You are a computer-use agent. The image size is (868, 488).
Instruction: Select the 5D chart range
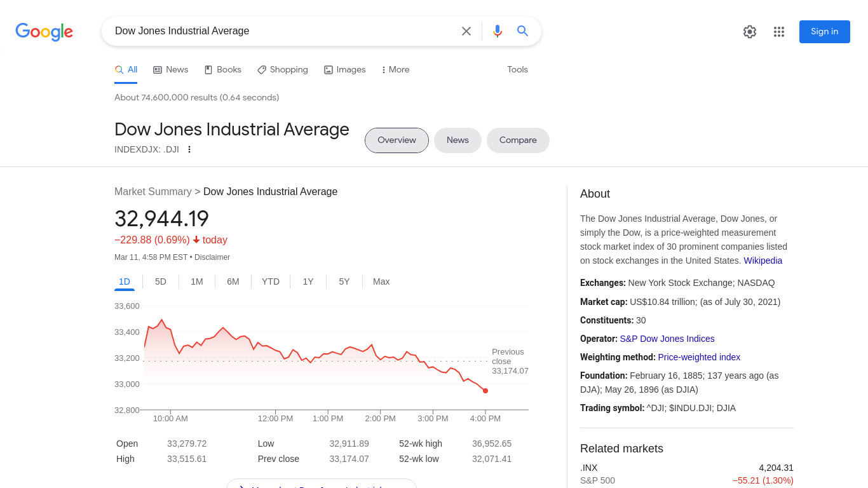coord(161,281)
